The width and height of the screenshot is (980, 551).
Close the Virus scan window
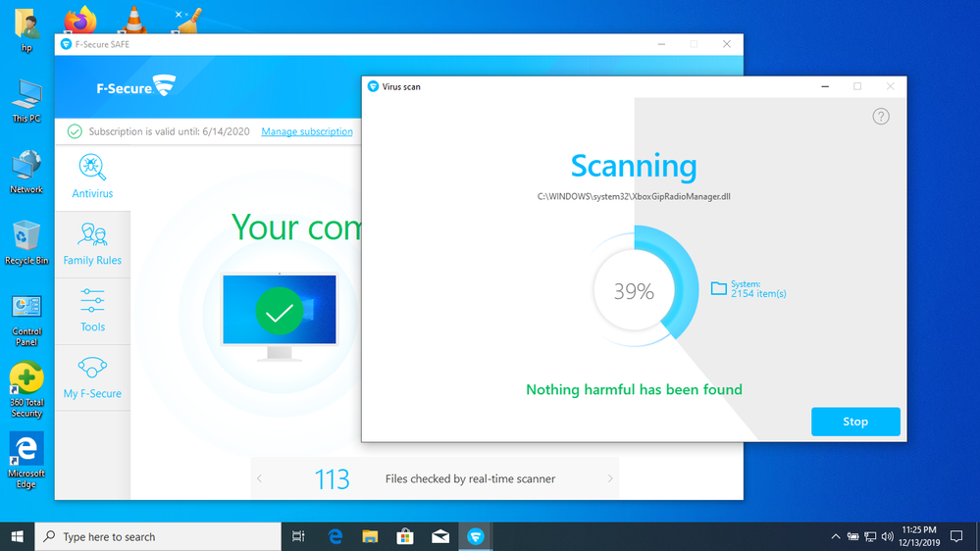[x=890, y=86]
